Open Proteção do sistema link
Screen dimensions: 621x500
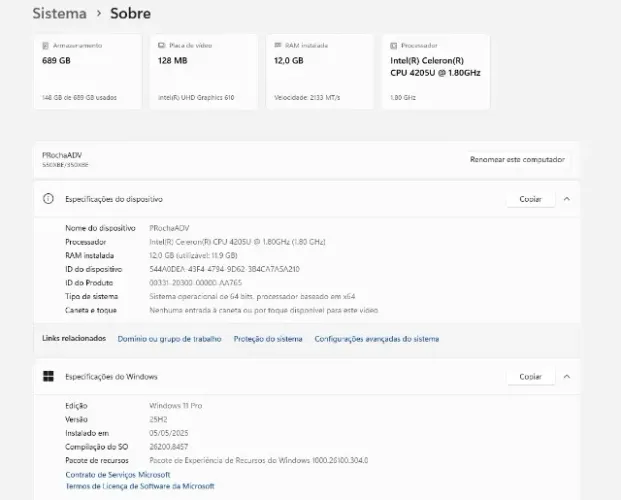[x=268, y=339]
